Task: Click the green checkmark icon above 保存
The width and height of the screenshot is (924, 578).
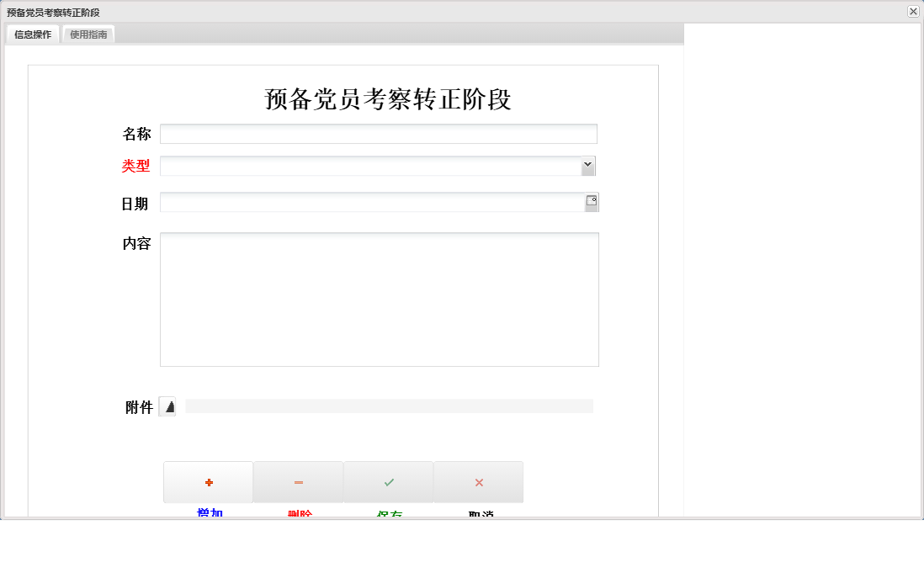Action: click(388, 481)
